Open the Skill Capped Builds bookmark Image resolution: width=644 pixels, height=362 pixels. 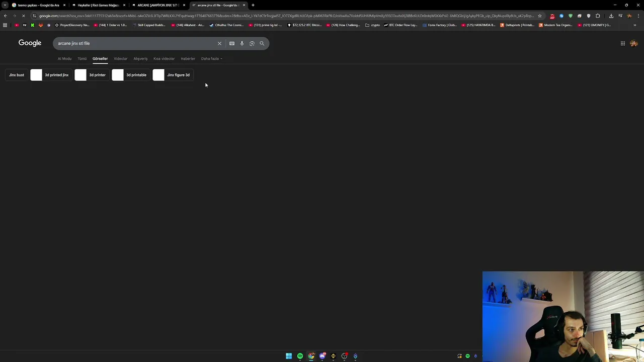(148, 25)
